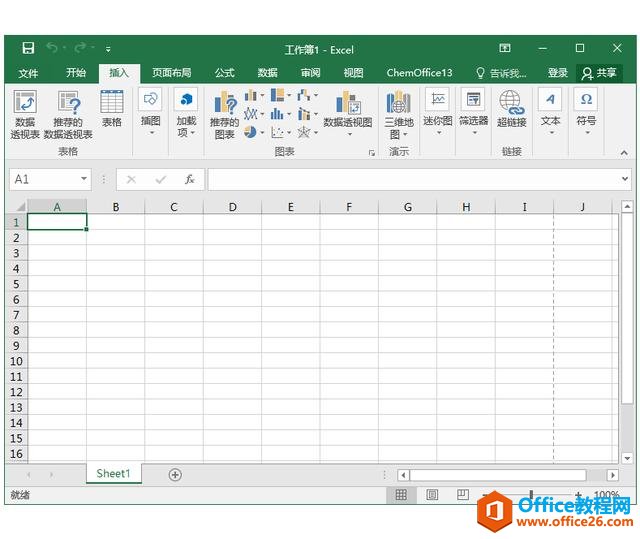This screenshot has height=539, width=640.
Task: Click the fx Insert Function button
Action: click(189, 179)
